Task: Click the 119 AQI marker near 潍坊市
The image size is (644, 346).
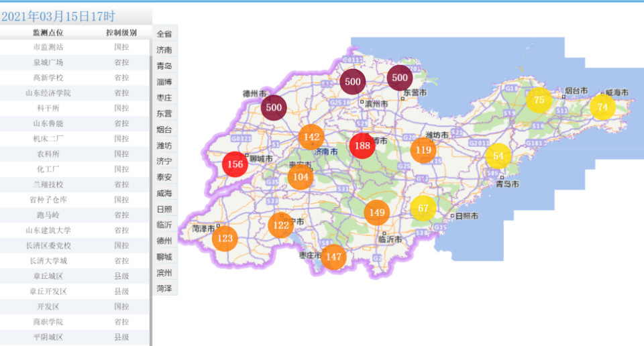Action: pyautogui.click(x=423, y=150)
